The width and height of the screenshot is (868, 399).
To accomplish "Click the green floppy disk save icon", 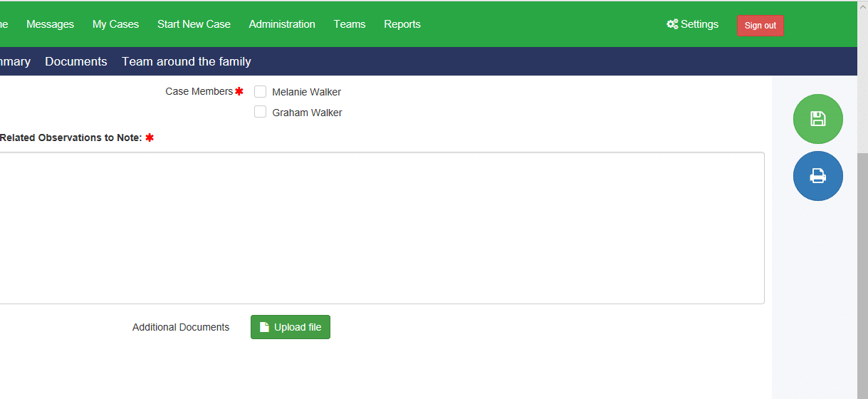I will click(817, 119).
